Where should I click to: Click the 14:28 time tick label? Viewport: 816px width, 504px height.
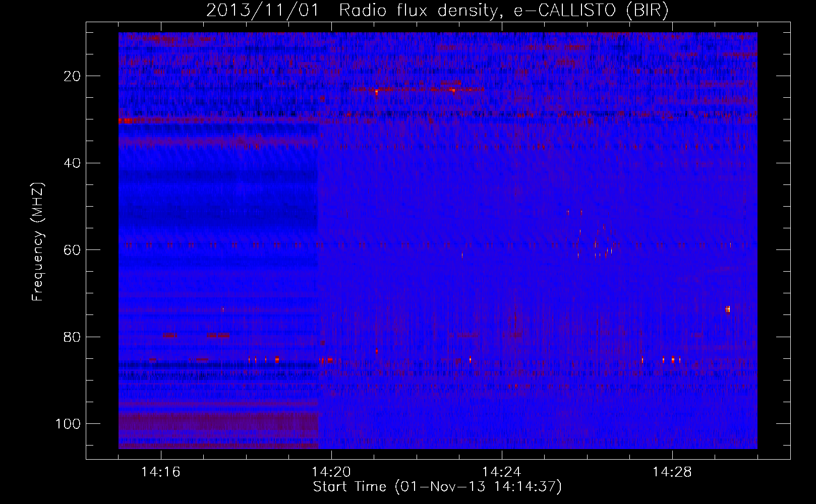672,472
